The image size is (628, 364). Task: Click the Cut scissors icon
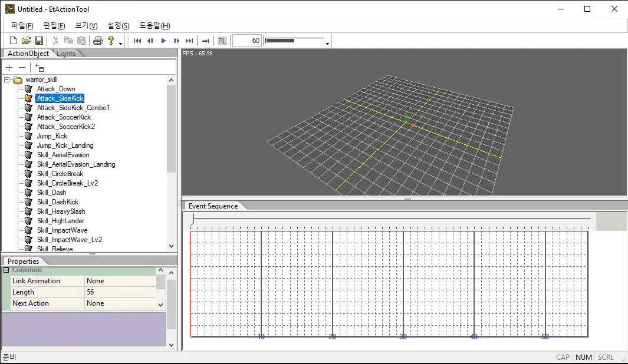55,41
